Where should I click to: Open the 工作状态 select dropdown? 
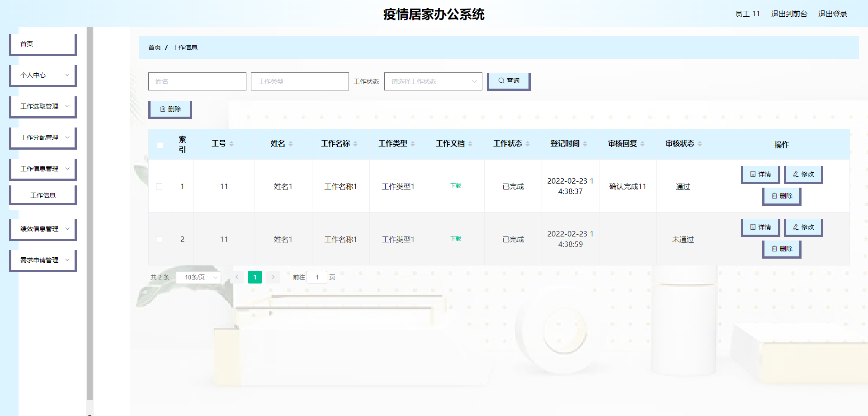click(433, 81)
